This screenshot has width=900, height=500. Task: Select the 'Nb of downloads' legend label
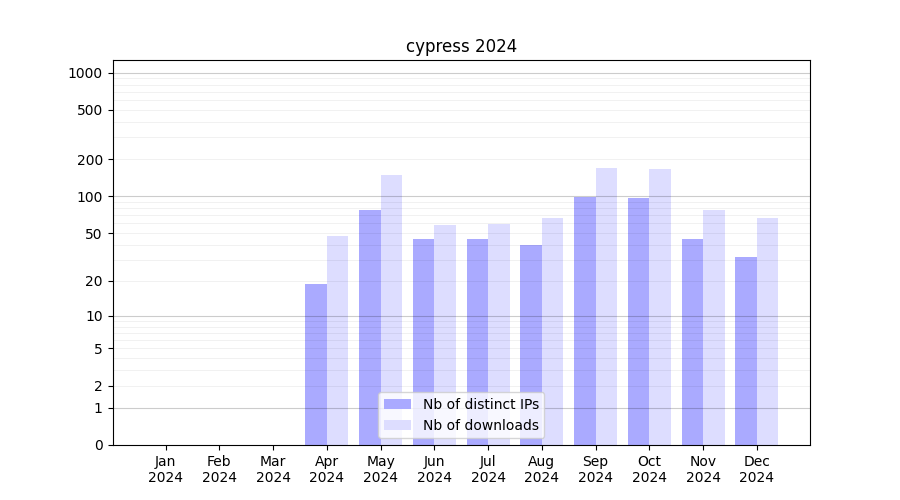(480, 425)
